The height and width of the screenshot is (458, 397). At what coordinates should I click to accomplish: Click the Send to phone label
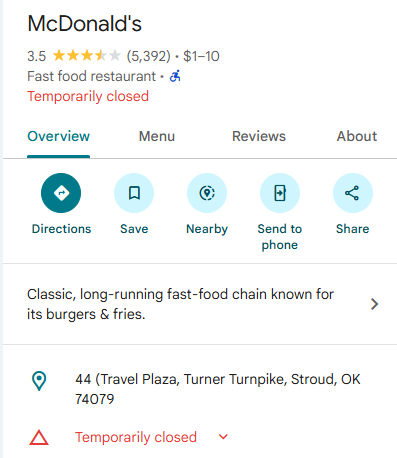280,237
